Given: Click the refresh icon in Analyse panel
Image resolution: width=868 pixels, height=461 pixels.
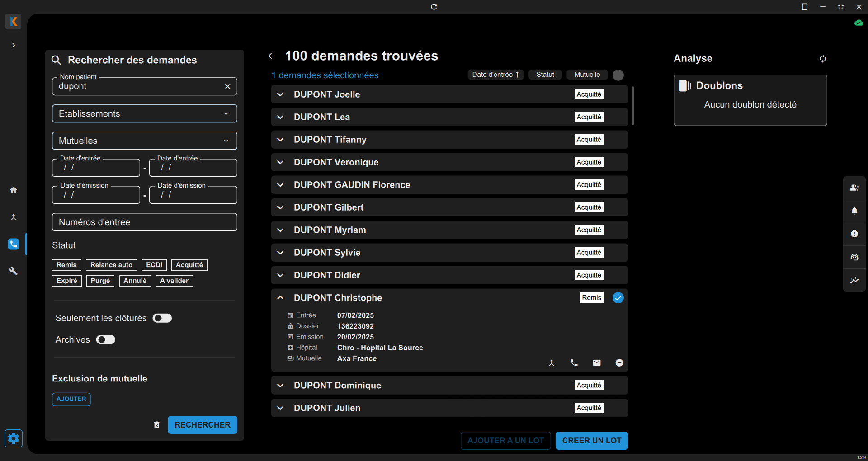Looking at the screenshot, I should [823, 59].
